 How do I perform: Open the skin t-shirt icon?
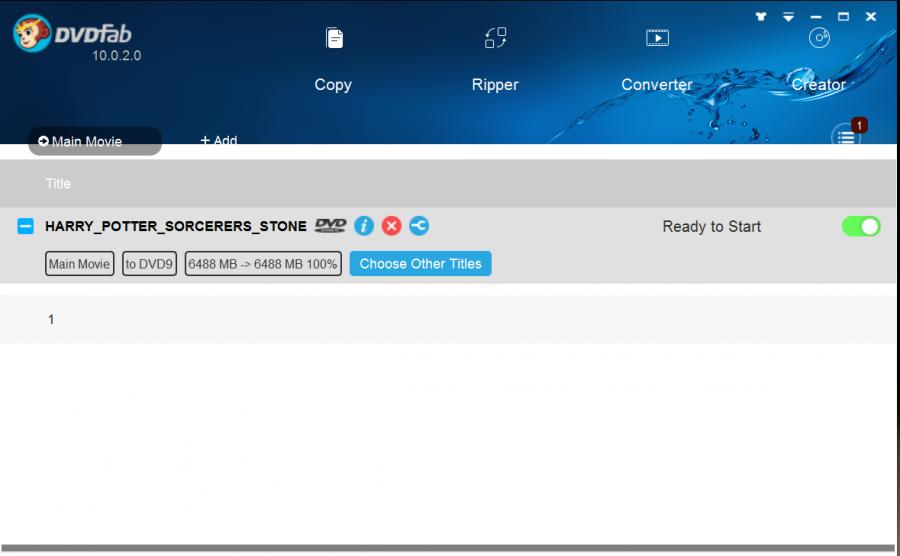(x=761, y=17)
